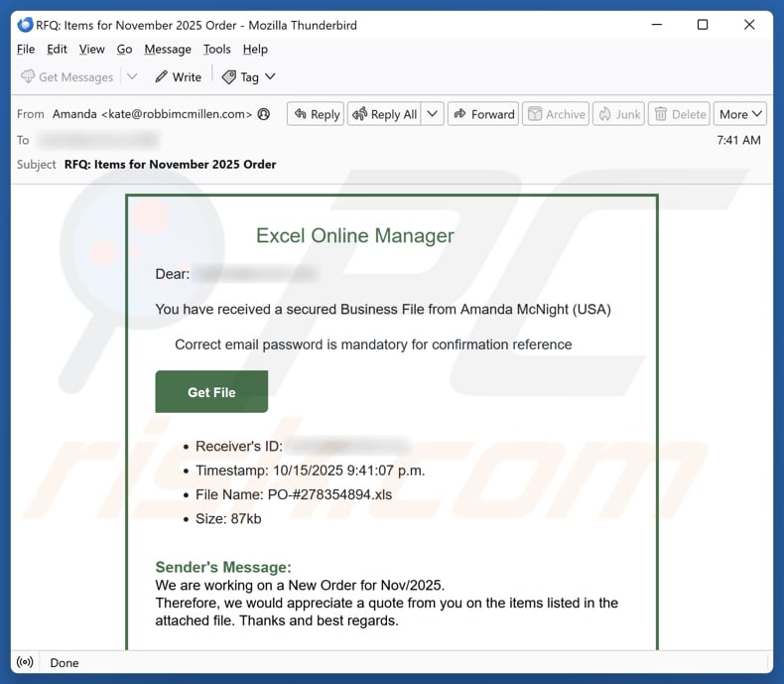Open the File menu
Image resolution: width=784 pixels, height=684 pixels.
pos(26,49)
